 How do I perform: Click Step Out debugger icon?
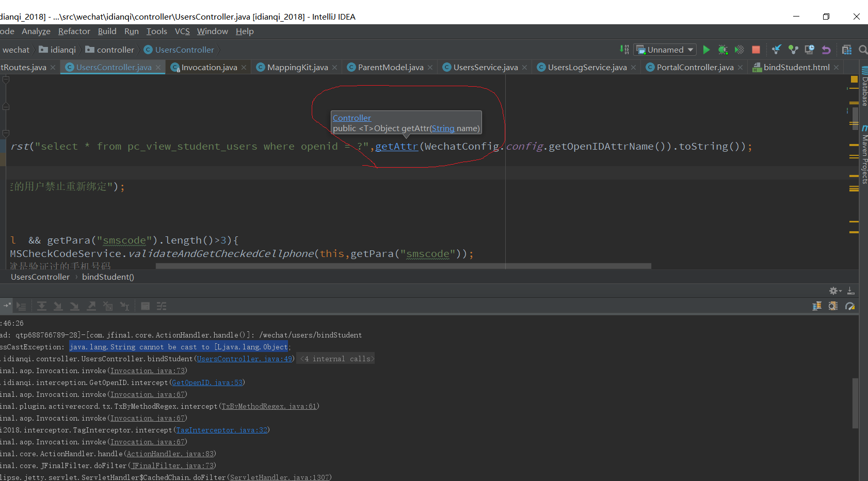[91, 306]
